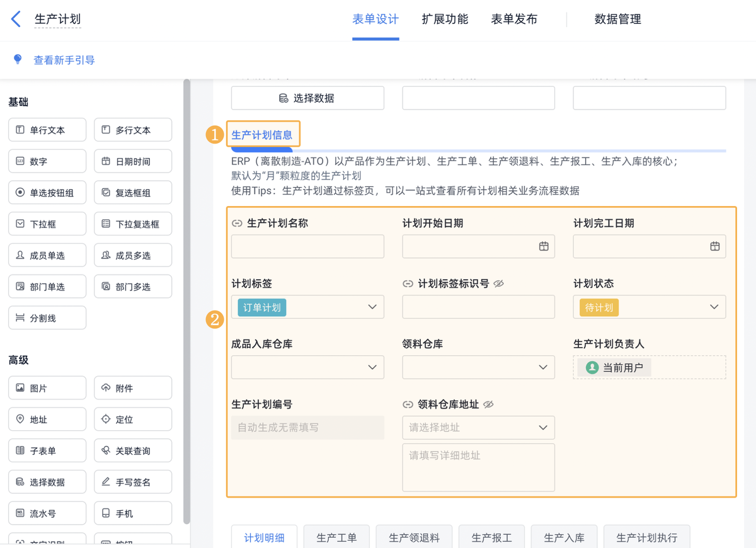Add the 图片 image field widget
The image size is (756, 548).
coord(47,388)
